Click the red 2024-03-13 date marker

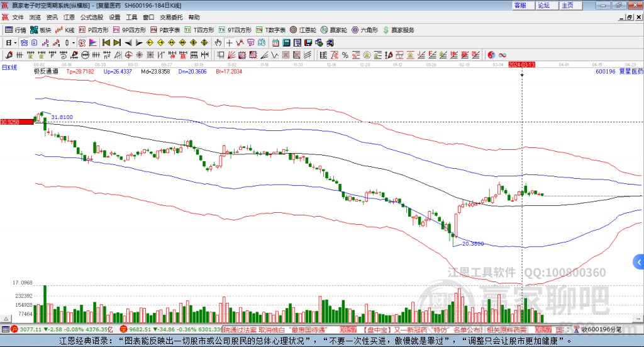click(x=521, y=64)
